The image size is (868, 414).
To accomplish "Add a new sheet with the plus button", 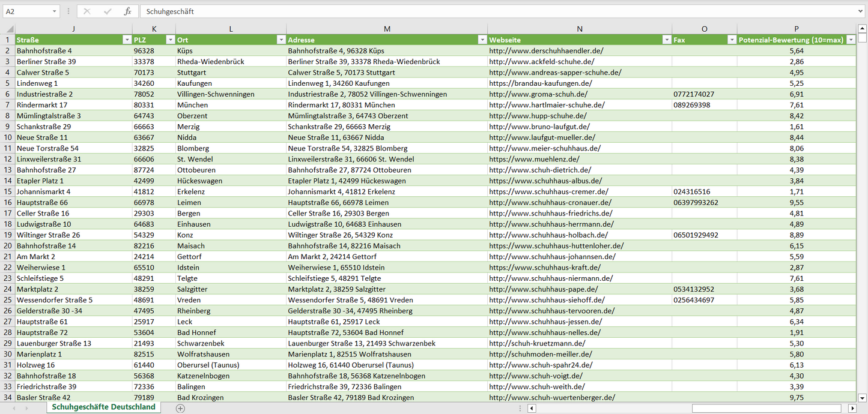I will 180,408.
